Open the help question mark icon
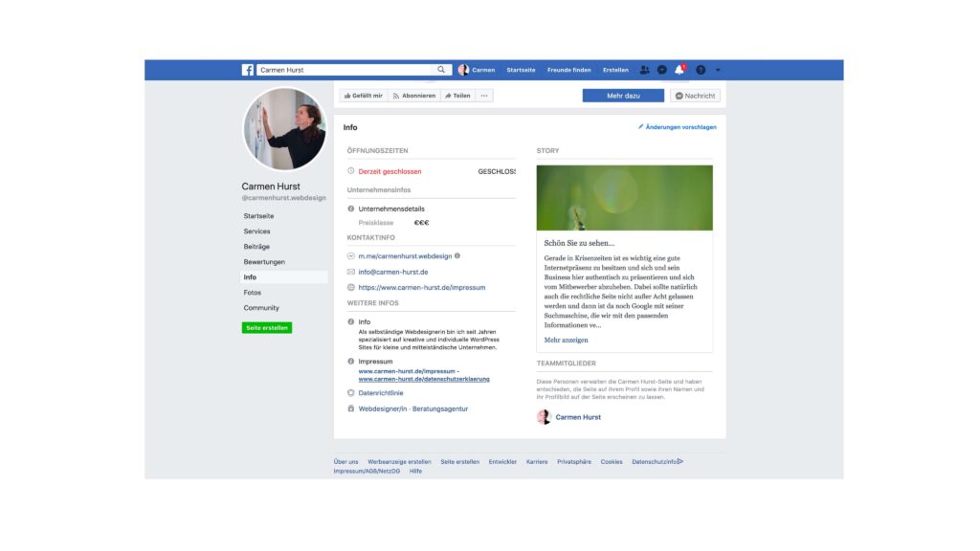 click(x=701, y=70)
